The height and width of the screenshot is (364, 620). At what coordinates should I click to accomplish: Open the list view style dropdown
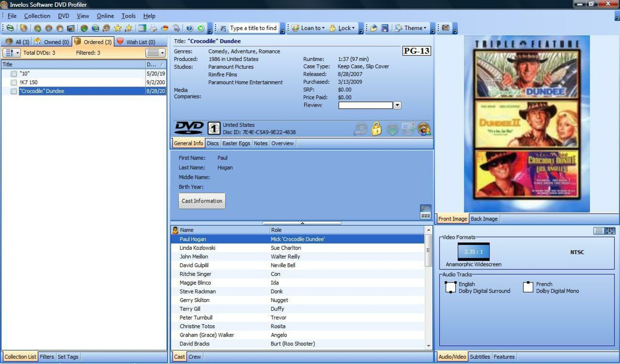pyautogui.click(x=155, y=53)
